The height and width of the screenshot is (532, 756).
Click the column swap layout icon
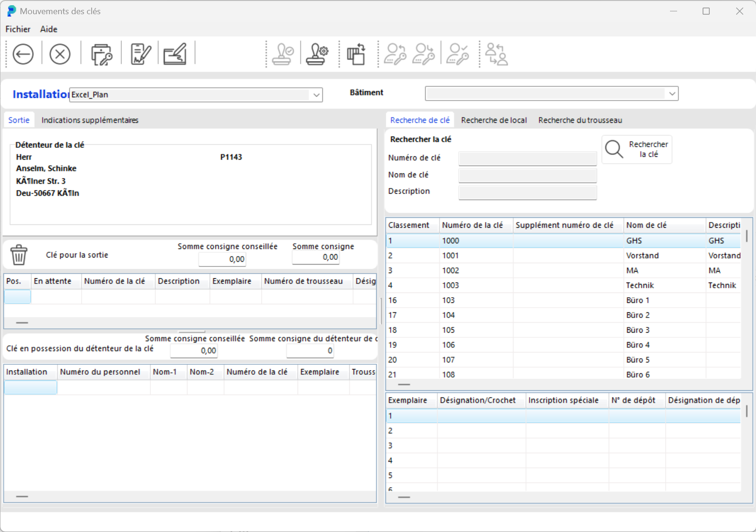click(356, 54)
